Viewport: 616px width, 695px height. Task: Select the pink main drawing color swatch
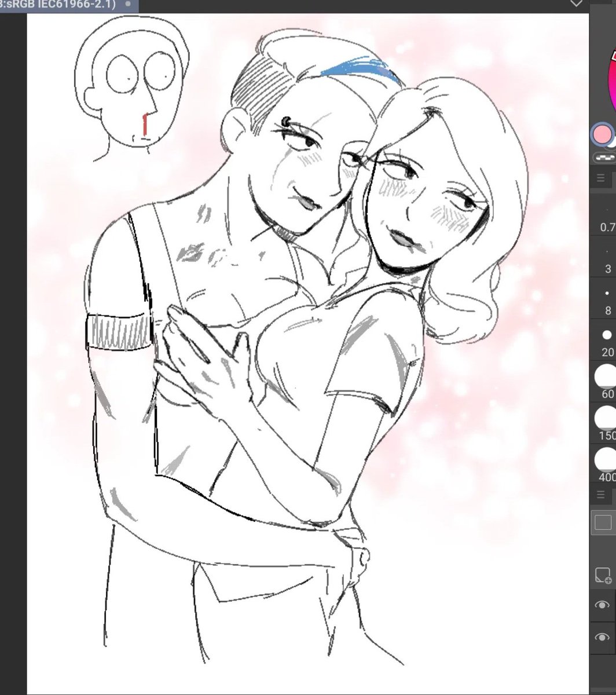603,134
